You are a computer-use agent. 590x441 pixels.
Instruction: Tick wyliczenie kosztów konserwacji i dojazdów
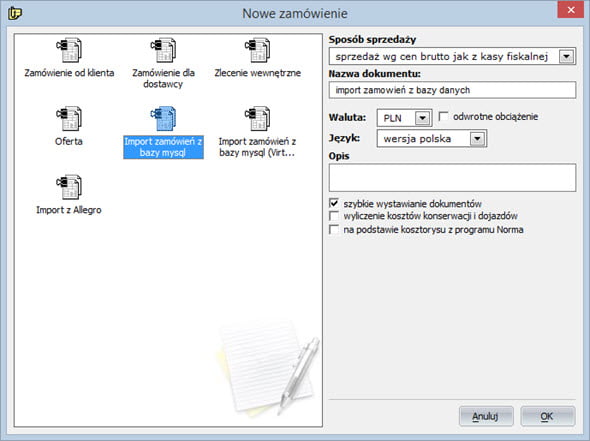point(334,216)
